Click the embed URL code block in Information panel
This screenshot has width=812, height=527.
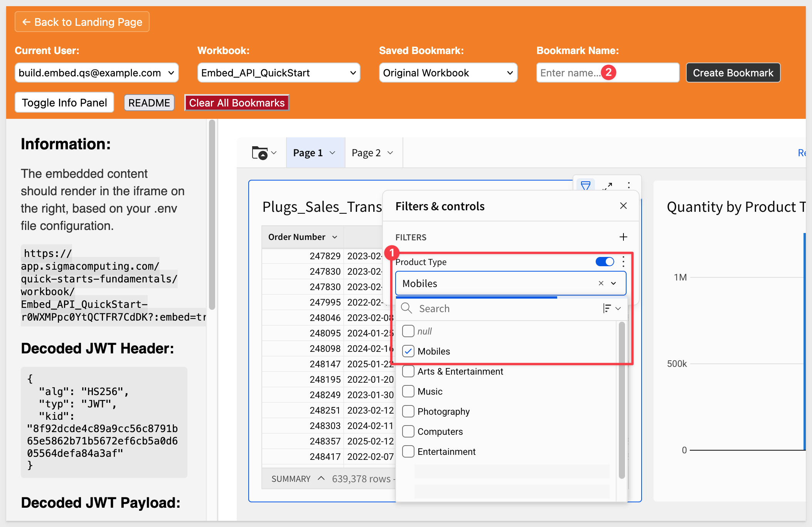tap(113, 285)
